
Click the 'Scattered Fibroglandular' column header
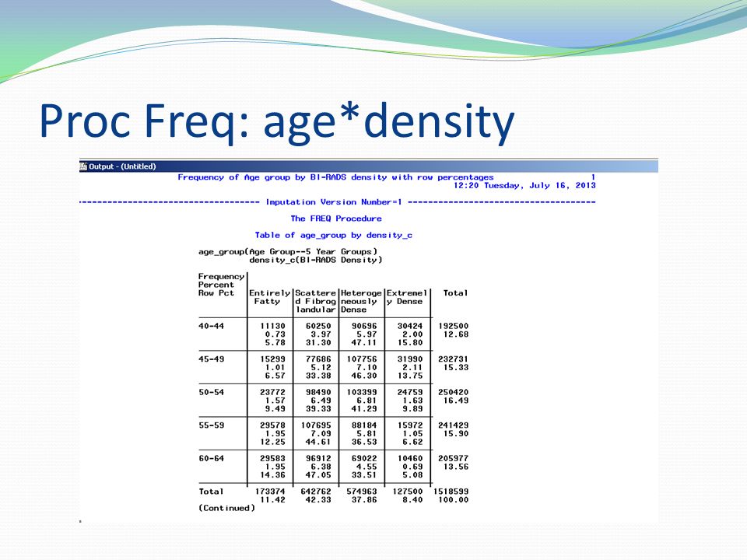tap(315, 302)
